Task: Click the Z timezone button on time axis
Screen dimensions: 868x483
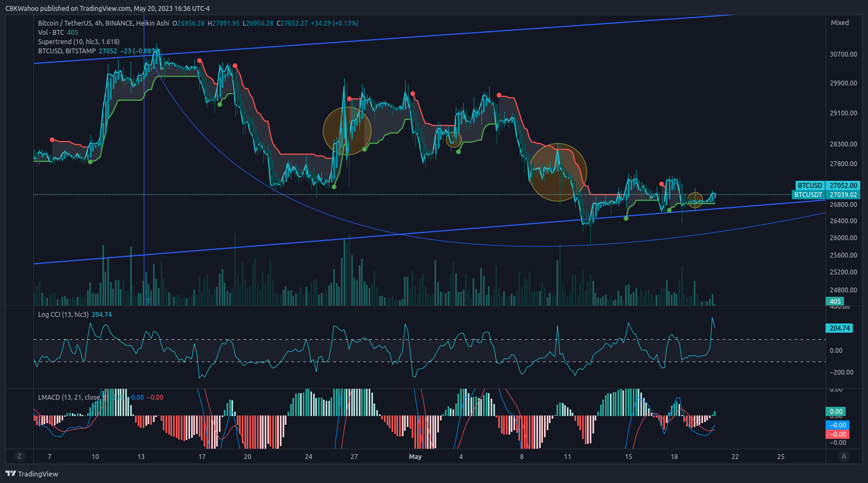Action: tap(20, 456)
